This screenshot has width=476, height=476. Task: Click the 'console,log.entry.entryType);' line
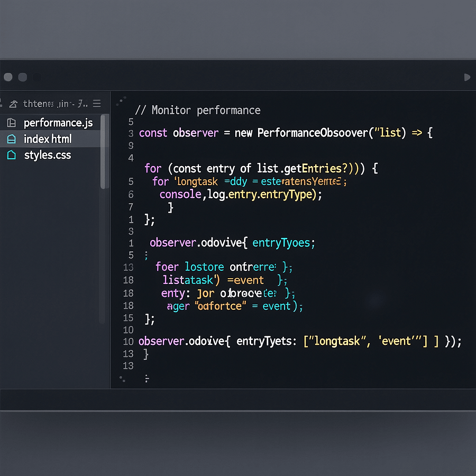tap(241, 194)
